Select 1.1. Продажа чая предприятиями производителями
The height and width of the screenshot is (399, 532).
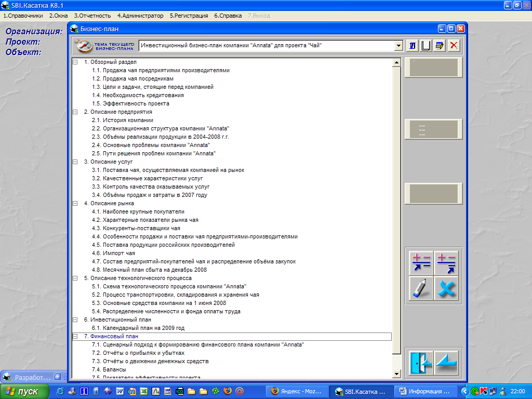[x=161, y=71]
